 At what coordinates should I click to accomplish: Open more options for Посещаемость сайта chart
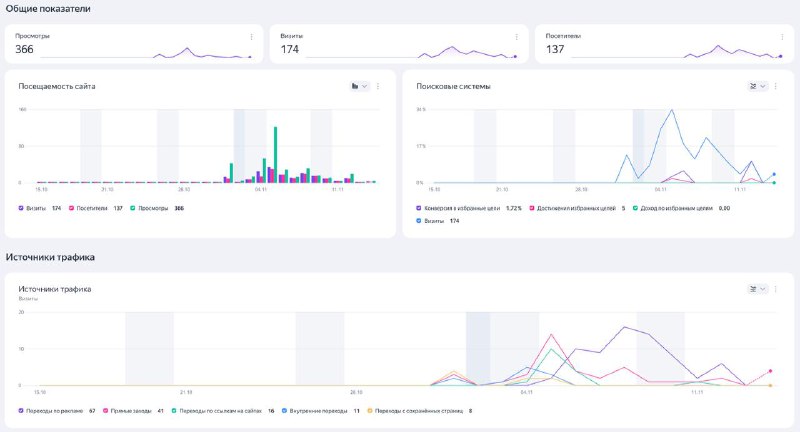pos(378,86)
